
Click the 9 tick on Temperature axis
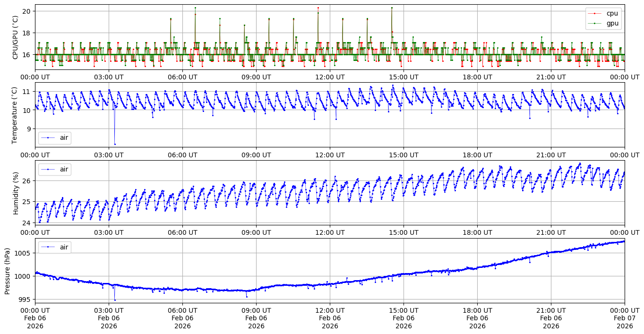(x=28, y=129)
